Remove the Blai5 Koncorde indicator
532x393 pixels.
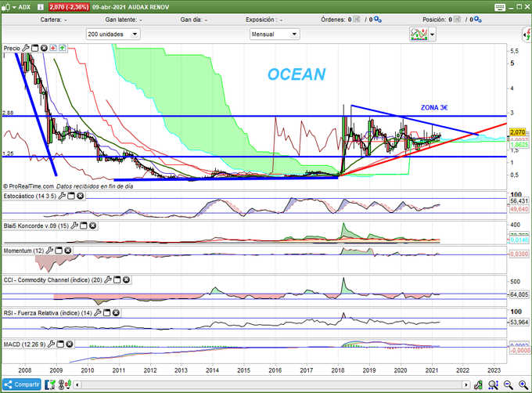92,225
